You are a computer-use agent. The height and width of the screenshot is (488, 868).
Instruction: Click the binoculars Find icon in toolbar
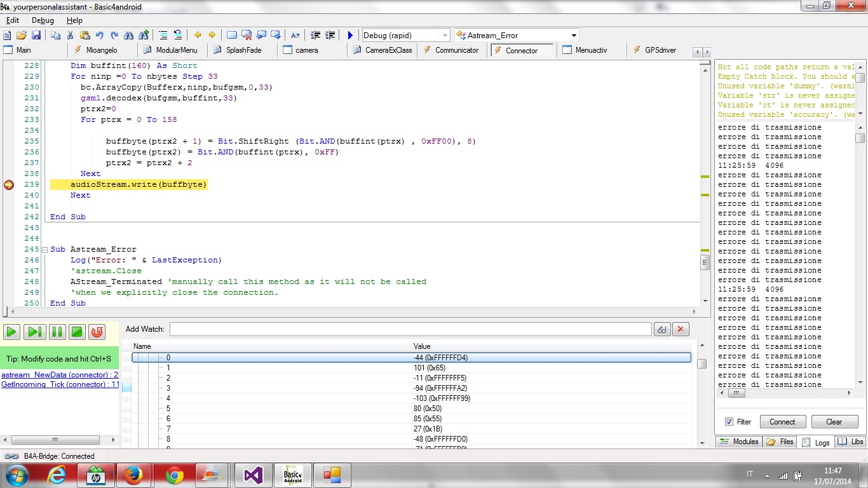(129, 36)
